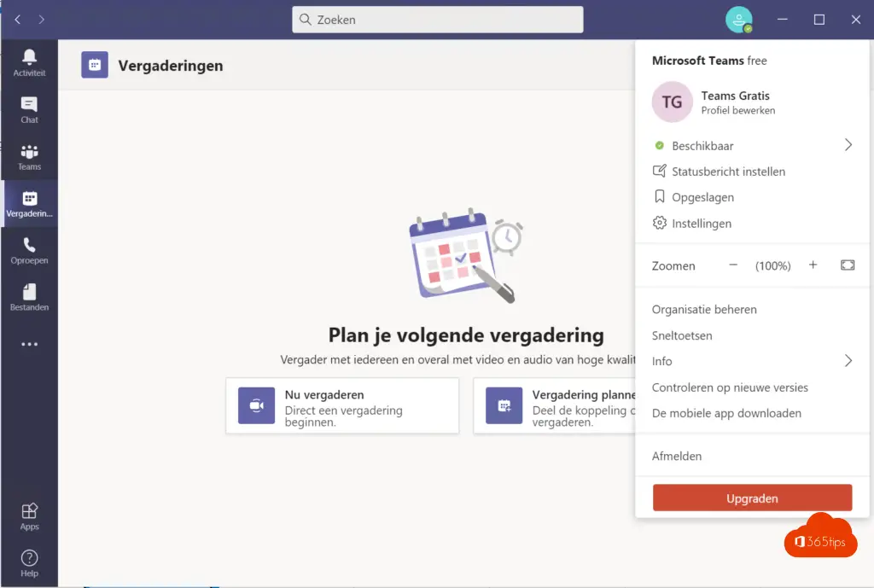Show more apps with the ellipsis
The width and height of the screenshot is (874, 588).
pos(29,345)
